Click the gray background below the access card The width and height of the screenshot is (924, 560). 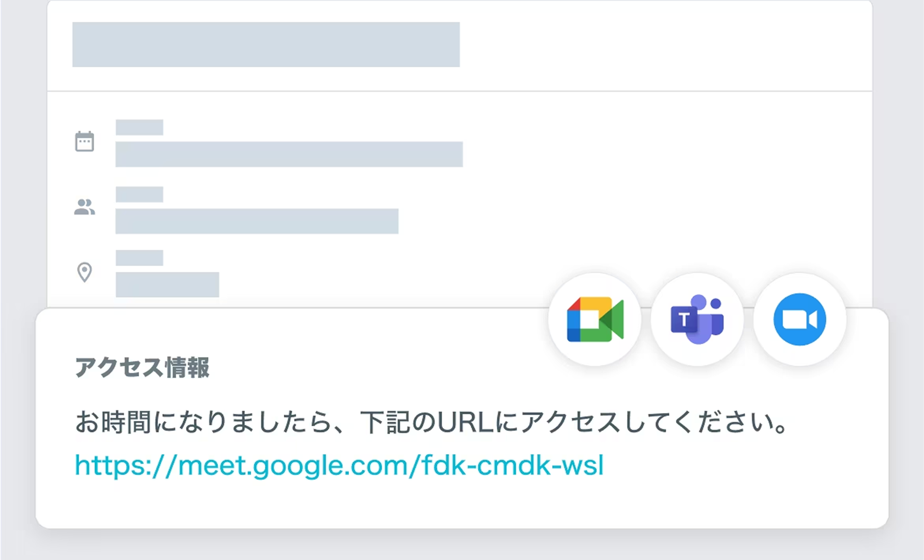point(462,546)
